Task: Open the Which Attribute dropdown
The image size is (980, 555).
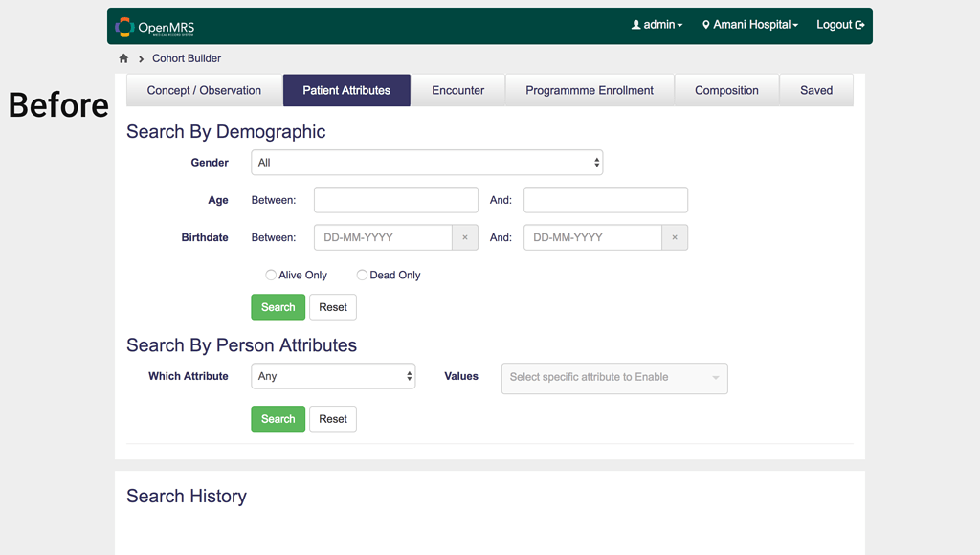Action: point(333,376)
